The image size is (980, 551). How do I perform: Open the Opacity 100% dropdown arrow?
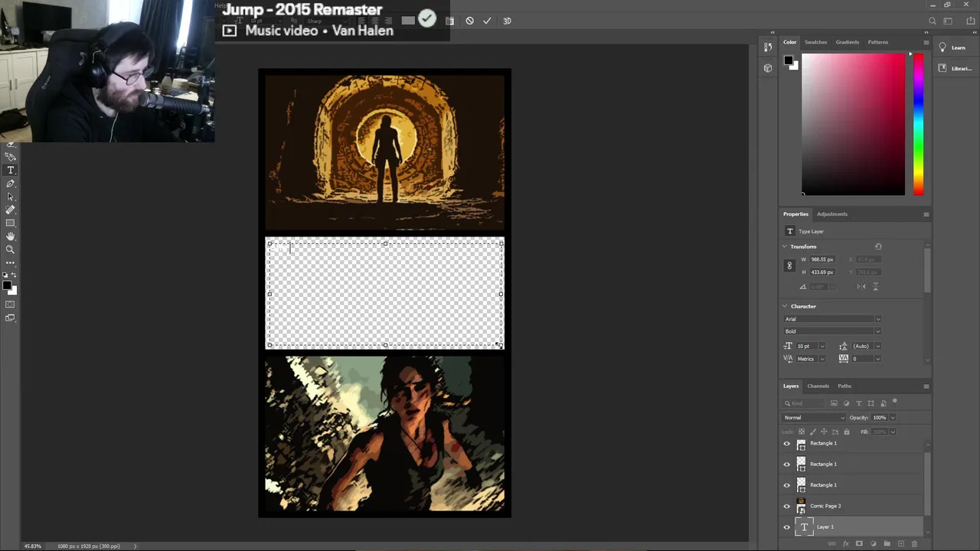coord(893,417)
